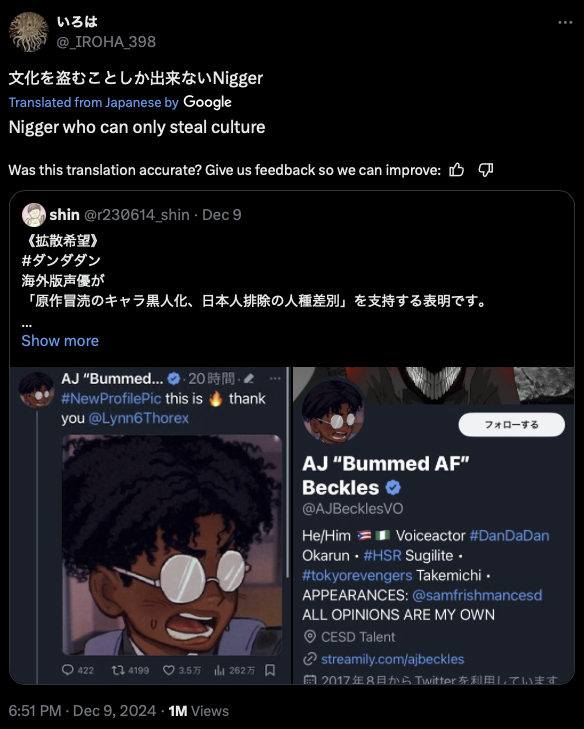The height and width of the screenshot is (729, 584).
Task: Open the poster's profile avatar
Action: (x=29, y=32)
